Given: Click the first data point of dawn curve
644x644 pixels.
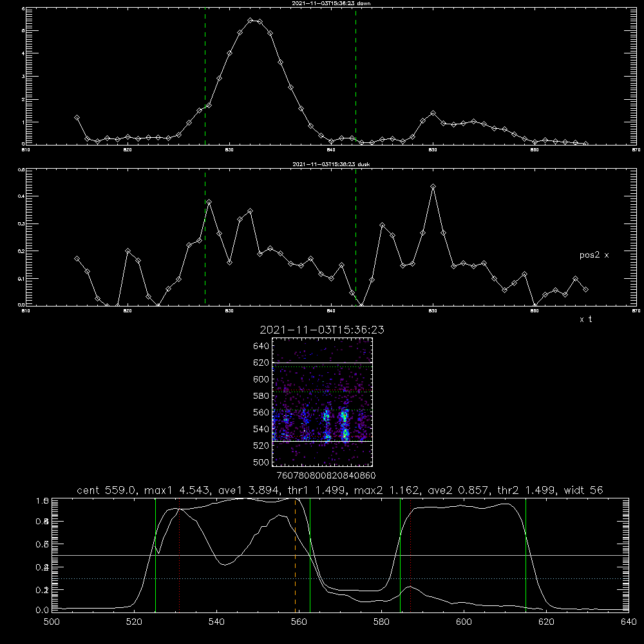Looking at the screenshot, I should [x=77, y=117].
